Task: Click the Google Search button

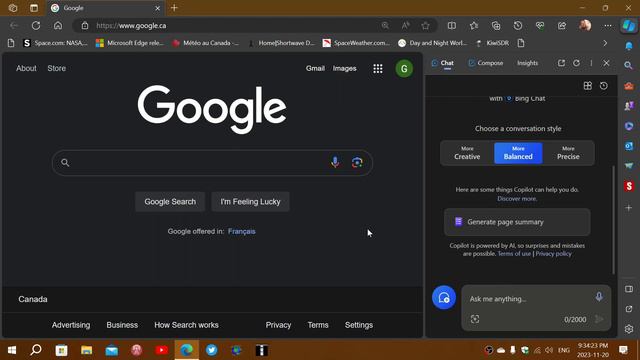Action: (170, 202)
